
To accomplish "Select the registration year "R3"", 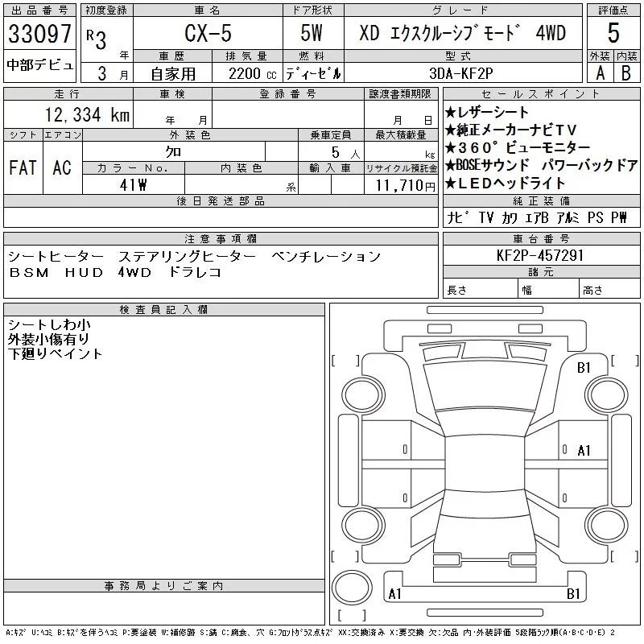I will [97, 39].
